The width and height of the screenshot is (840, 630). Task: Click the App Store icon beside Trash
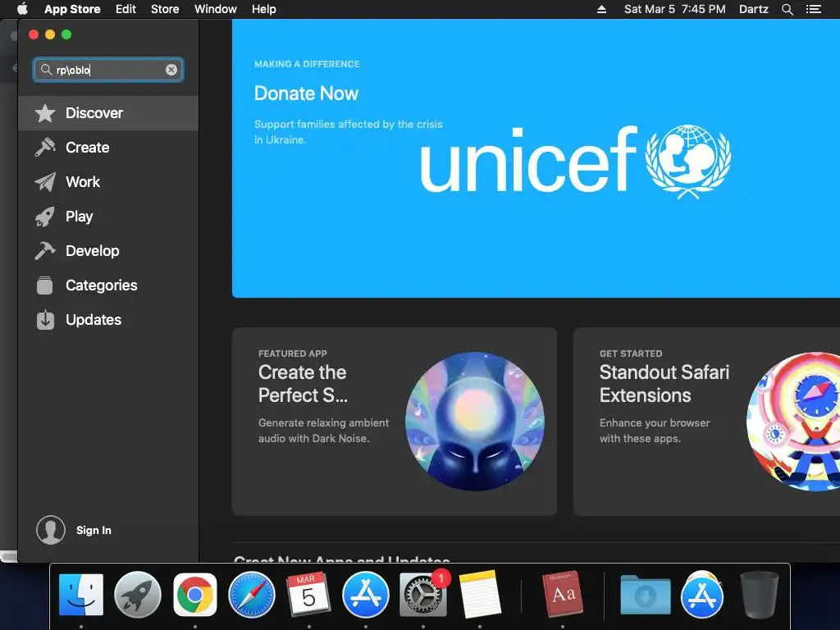click(x=702, y=595)
